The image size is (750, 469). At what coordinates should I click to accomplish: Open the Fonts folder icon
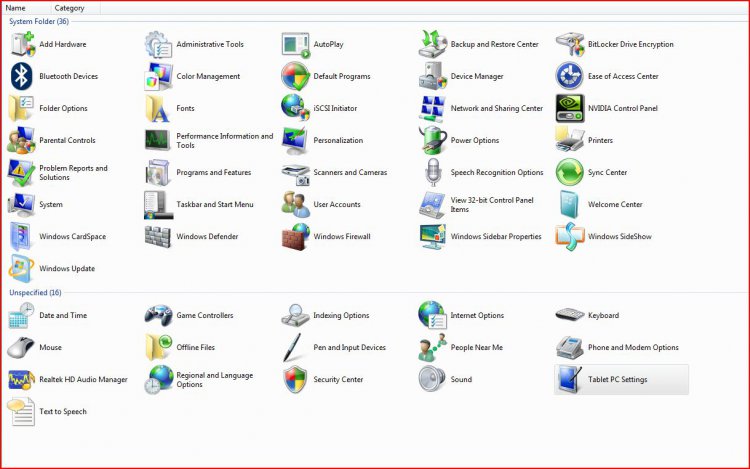pyautogui.click(x=158, y=108)
